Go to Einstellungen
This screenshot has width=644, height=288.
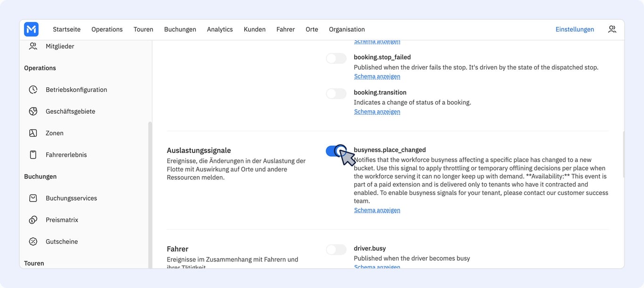pyautogui.click(x=575, y=29)
